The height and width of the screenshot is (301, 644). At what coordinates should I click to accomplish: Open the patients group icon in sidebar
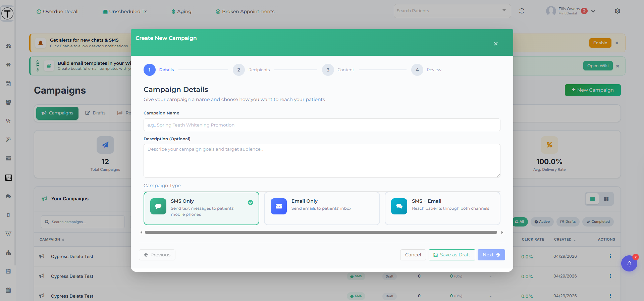click(x=8, y=102)
